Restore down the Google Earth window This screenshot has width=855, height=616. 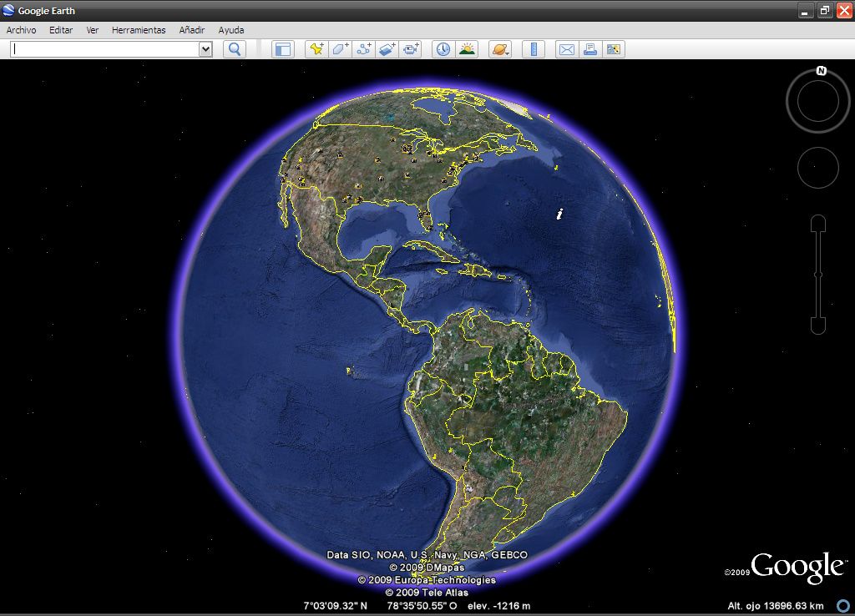click(x=824, y=10)
